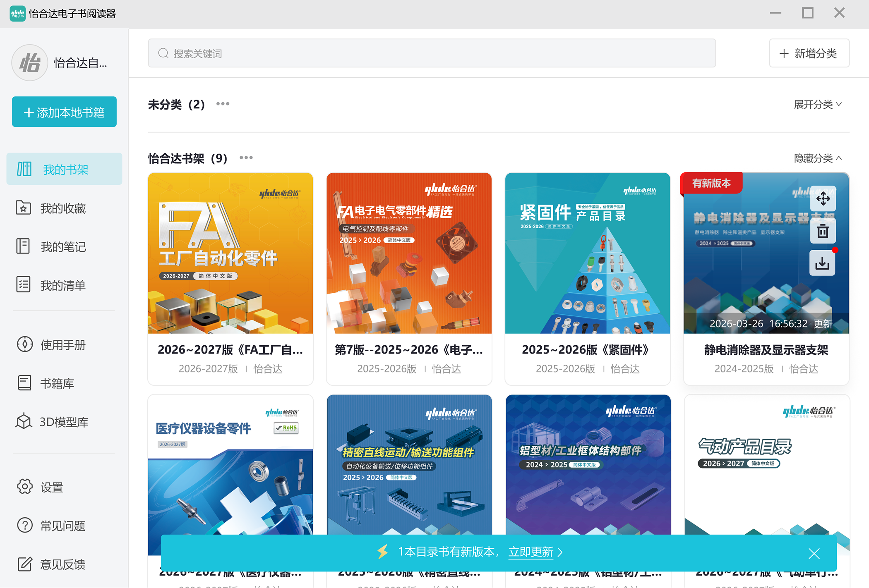Viewport: 869px width, 588px height.
Task: Click the title 2026~2027版《FA工厂自...
Action: pyautogui.click(x=230, y=350)
